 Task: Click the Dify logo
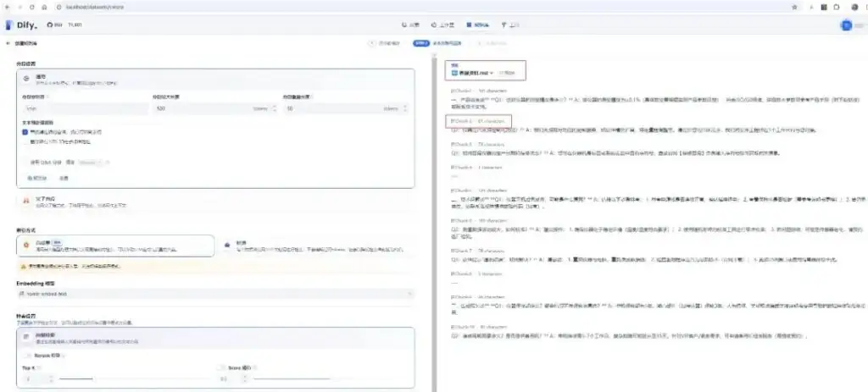[x=22, y=25]
